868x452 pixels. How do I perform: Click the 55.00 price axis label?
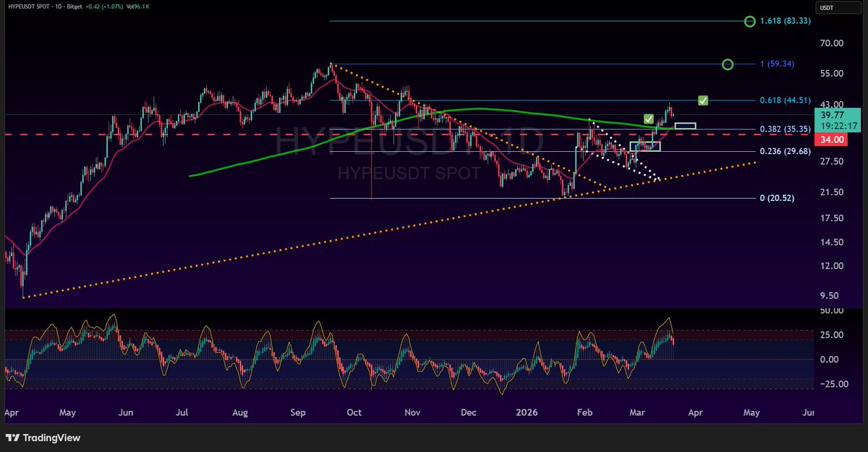point(833,74)
